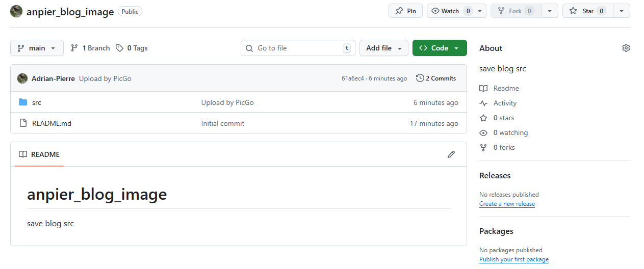Star the repository with the Star button
Screen dimensions: 644x269
(x=587, y=11)
